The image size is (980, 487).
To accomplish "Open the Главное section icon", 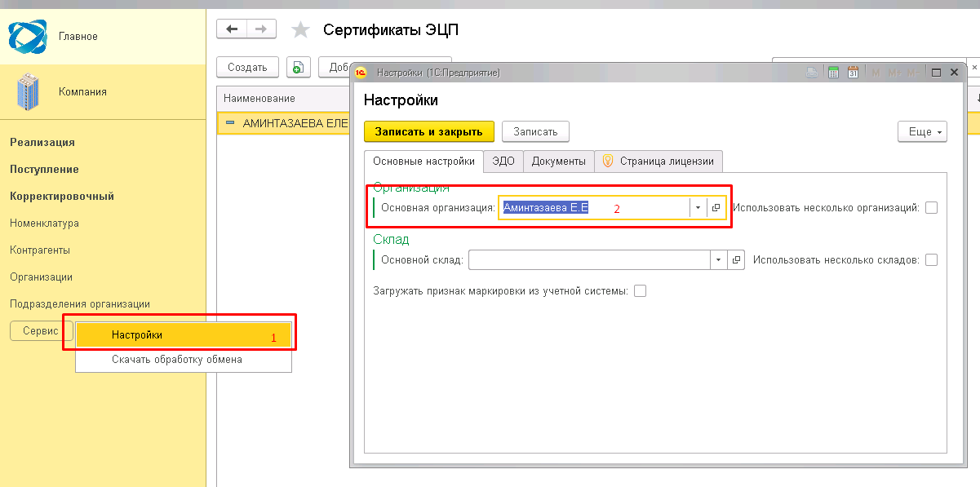I will tap(26, 36).
